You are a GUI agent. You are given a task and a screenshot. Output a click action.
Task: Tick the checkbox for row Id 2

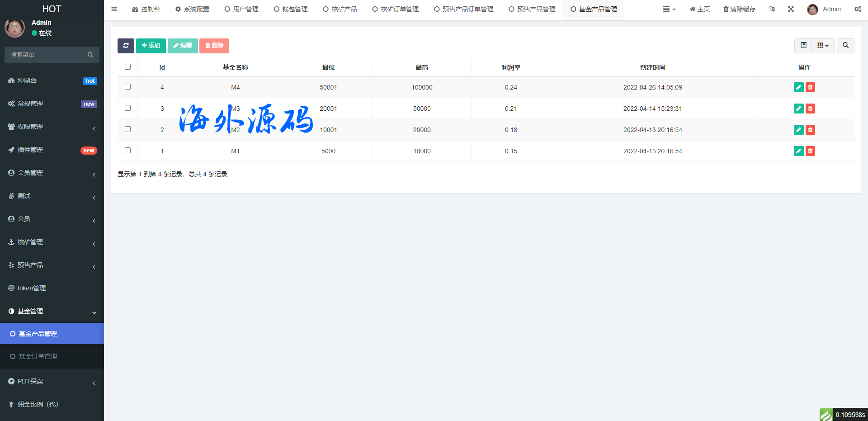click(127, 129)
